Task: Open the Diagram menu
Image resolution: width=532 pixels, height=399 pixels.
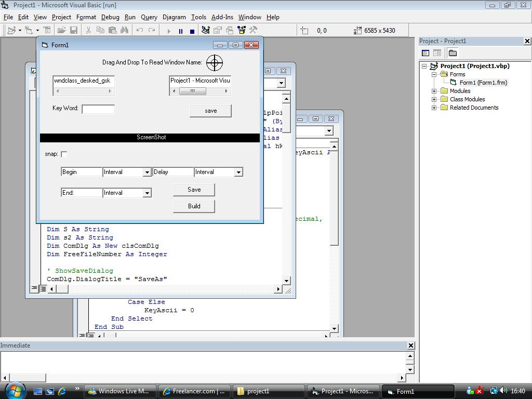Action: 174,17
